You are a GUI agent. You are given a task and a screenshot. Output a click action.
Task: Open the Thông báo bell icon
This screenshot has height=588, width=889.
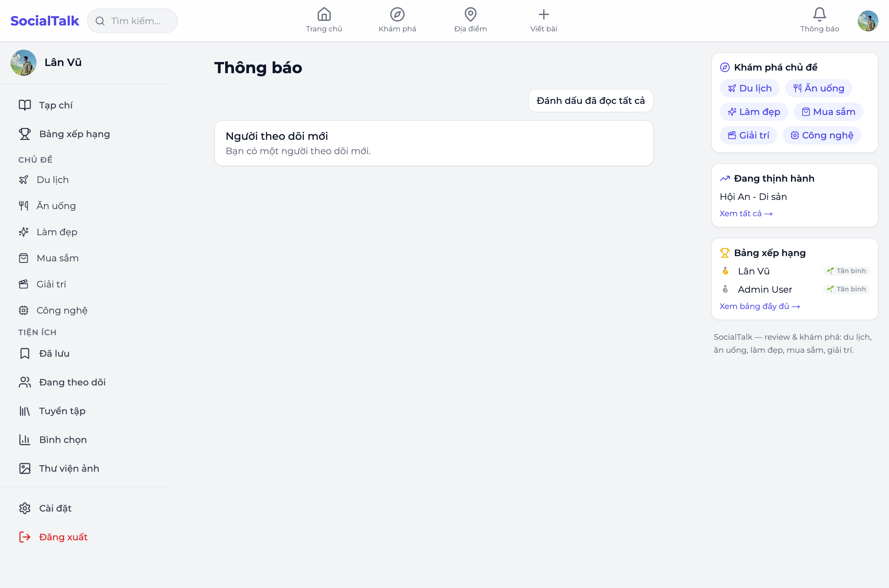click(819, 14)
